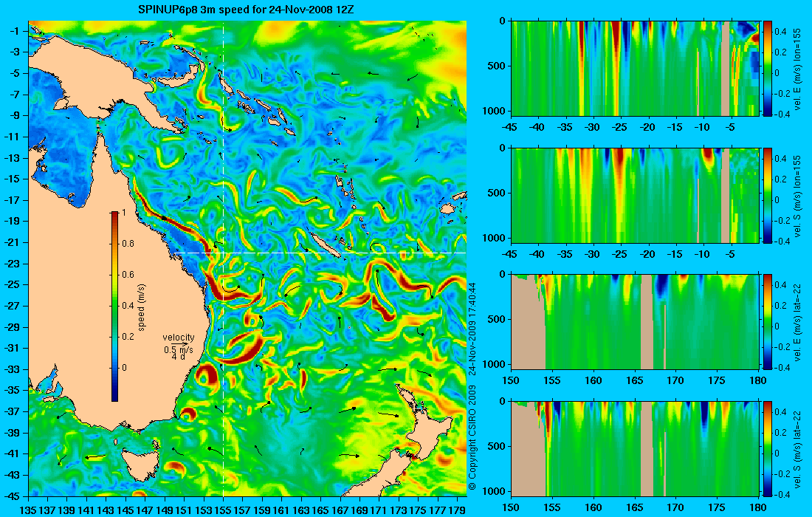Click the colorbar beside 'vel. S (m/s) lat=-22'
Viewport: 812px width, 517px height.
[767, 448]
